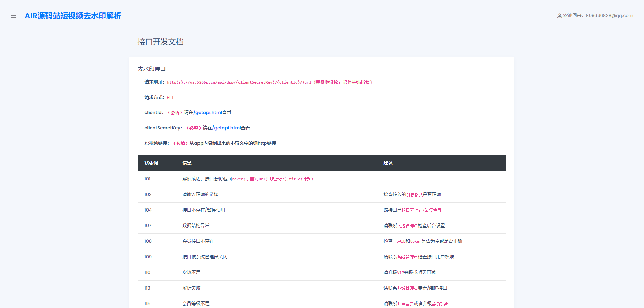Click the request URL code text
The width and height of the screenshot is (644, 308).
click(x=269, y=82)
